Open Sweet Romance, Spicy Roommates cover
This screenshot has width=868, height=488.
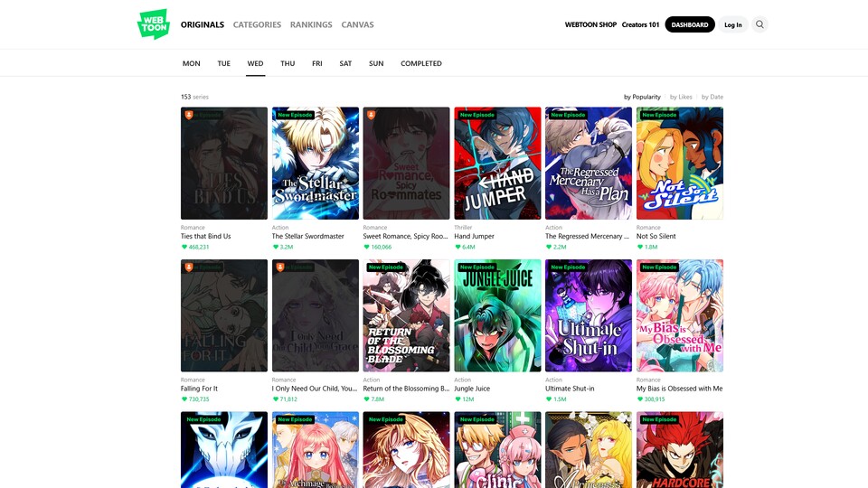tap(406, 164)
